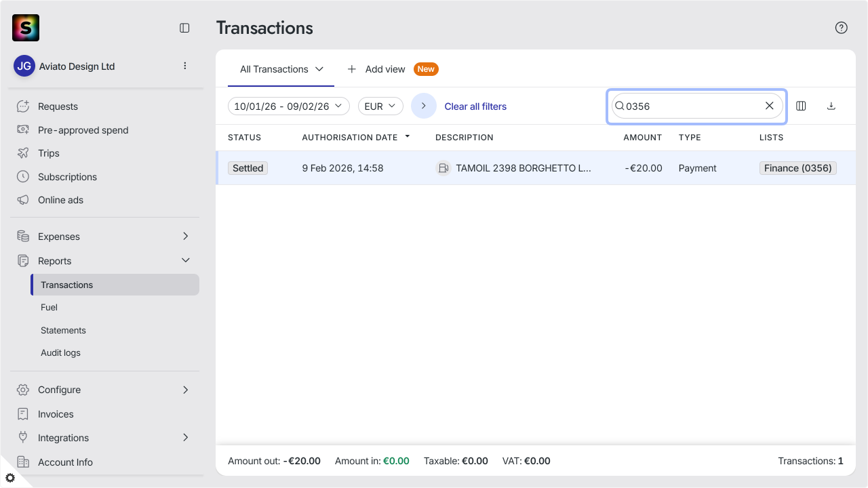The width and height of the screenshot is (868, 488).
Task: Open Audit logs under Reports
Action: click(x=60, y=352)
